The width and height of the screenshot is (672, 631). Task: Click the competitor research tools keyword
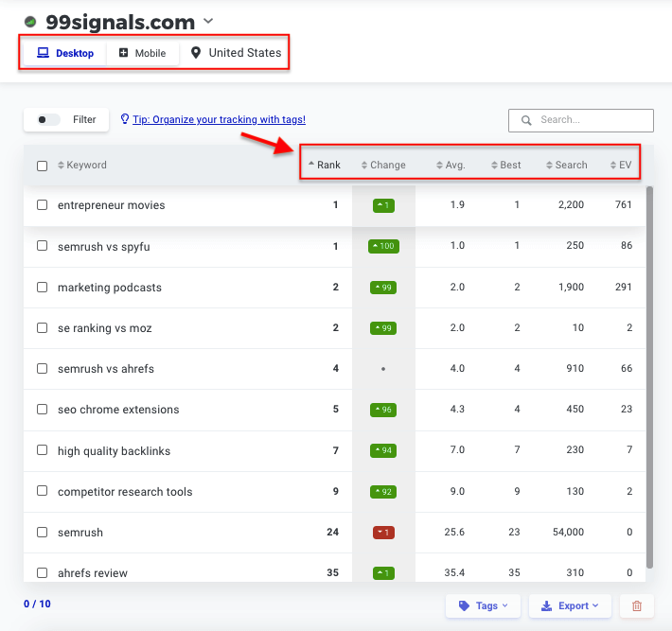(x=125, y=492)
